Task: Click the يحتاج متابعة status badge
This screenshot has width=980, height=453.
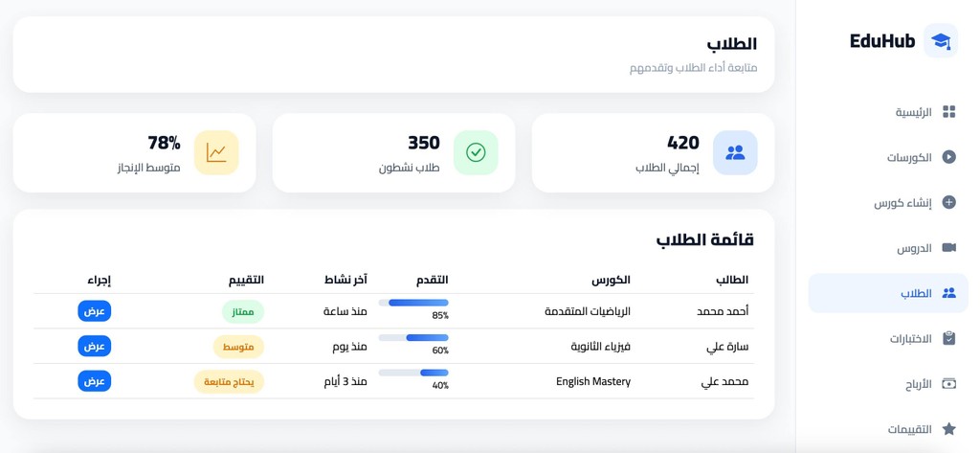Action: click(x=229, y=382)
